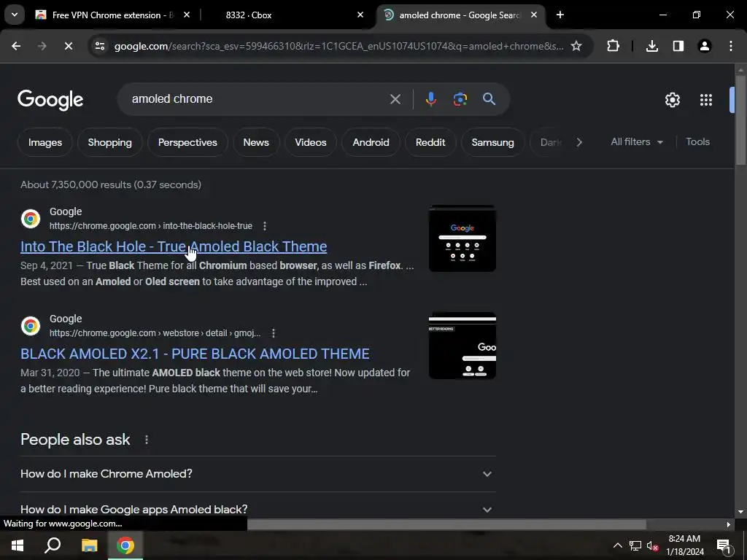Open search Tools
Viewport: 747px width, 560px height.
coord(697,142)
